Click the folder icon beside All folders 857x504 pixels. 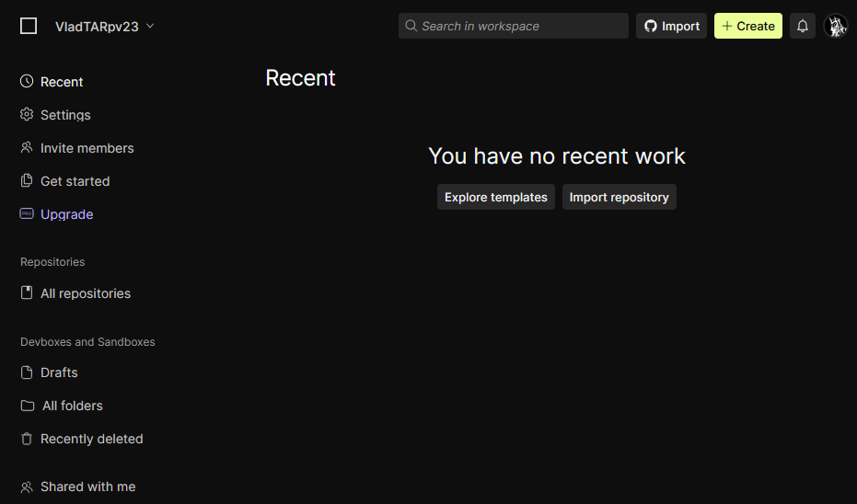coord(28,406)
